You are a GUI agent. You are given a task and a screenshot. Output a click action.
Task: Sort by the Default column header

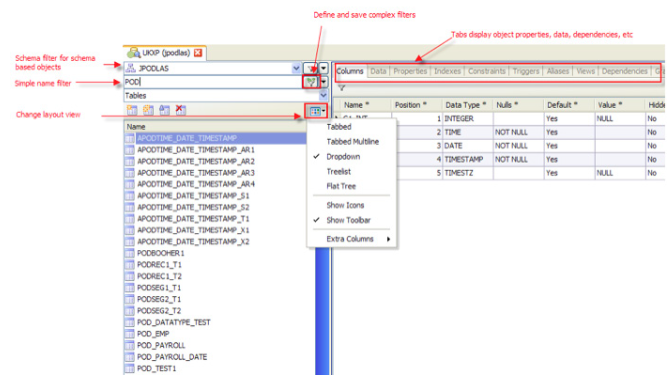[569, 105]
